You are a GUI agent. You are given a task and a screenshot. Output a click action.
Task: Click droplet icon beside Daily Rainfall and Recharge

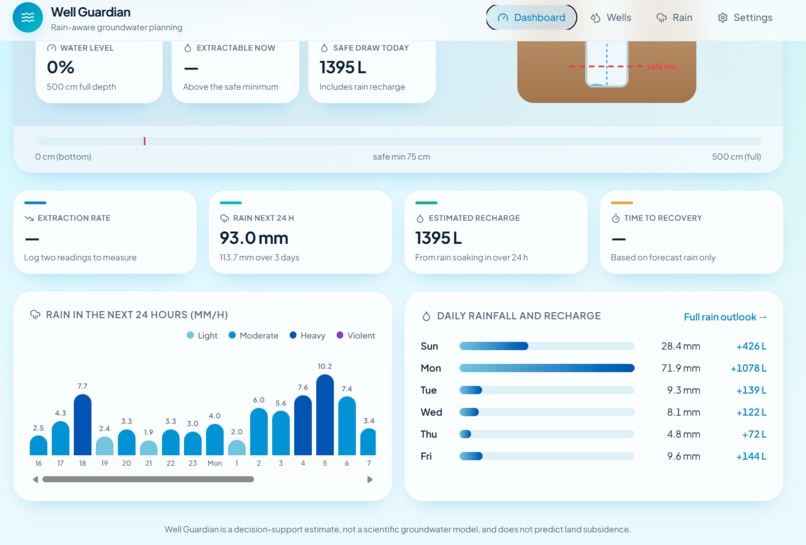tap(426, 316)
